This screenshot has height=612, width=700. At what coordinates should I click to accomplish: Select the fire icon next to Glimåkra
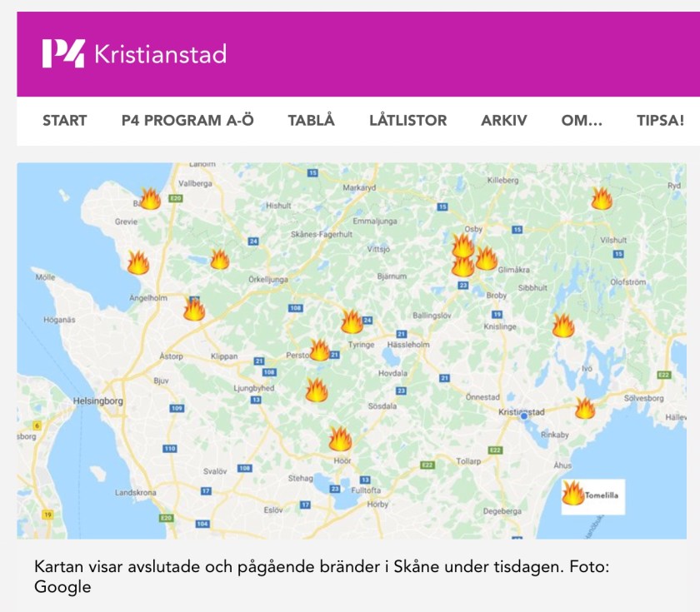486,259
